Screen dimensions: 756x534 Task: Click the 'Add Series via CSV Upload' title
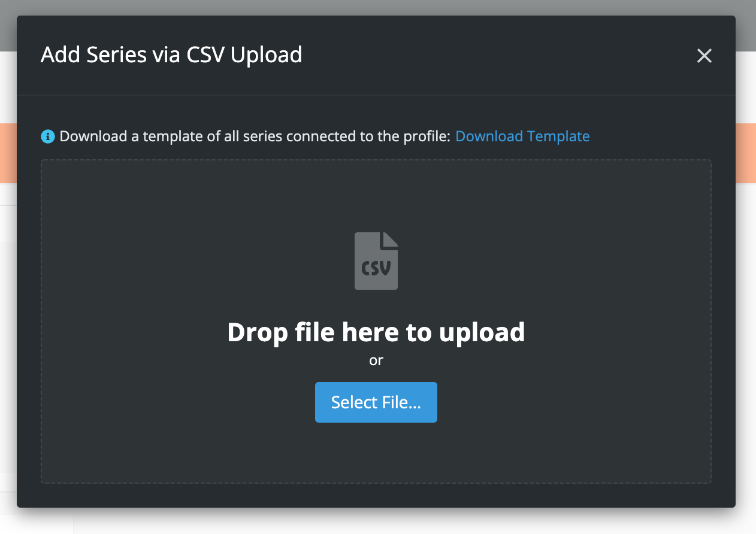[x=171, y=54]
